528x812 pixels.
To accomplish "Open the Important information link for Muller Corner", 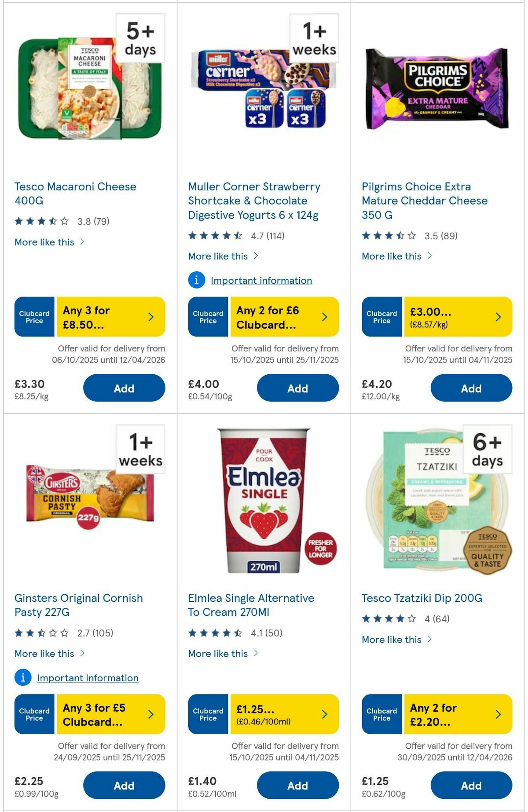I will tap(260, 280).
